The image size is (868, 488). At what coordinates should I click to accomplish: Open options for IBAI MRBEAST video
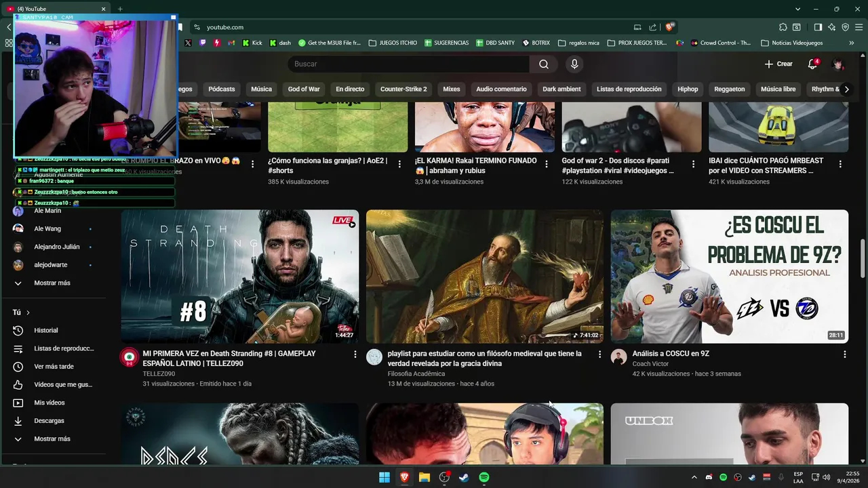coord(840,163)
